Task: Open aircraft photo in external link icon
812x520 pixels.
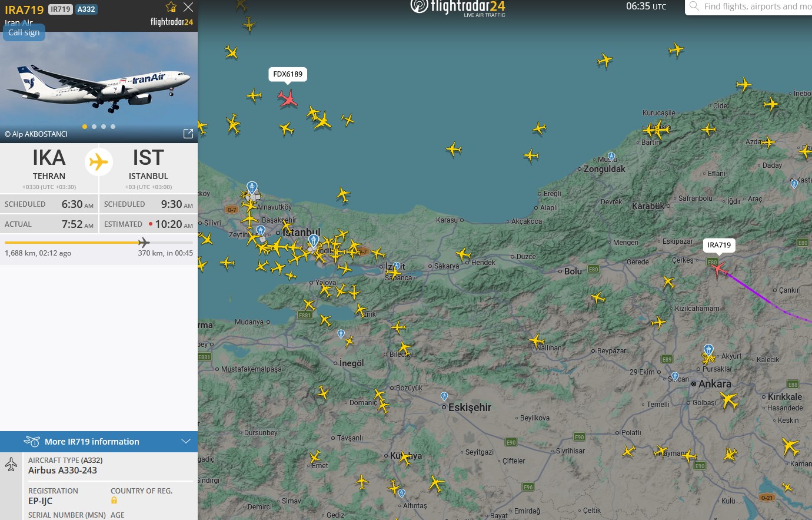Action: (188, 134)
